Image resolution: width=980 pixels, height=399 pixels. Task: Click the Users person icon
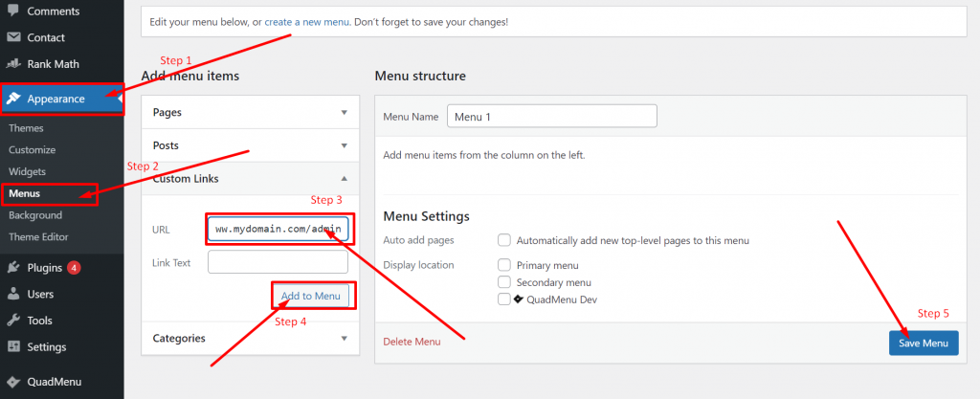(13, 294)
